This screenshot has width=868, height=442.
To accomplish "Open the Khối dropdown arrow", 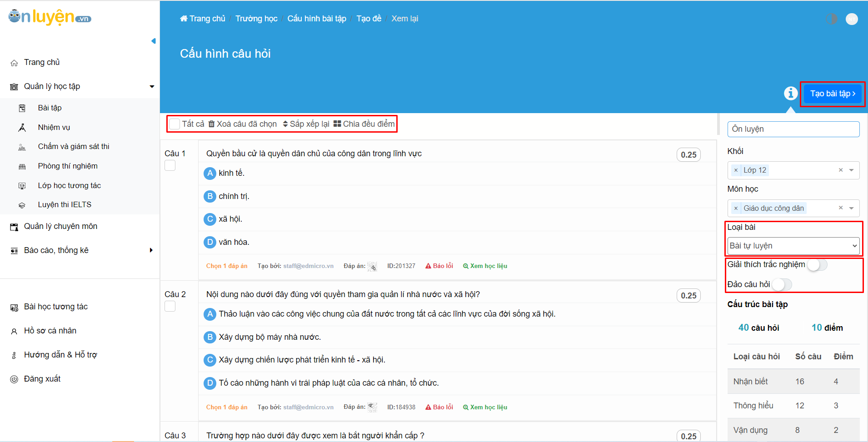I will click(x=851, y=170).
